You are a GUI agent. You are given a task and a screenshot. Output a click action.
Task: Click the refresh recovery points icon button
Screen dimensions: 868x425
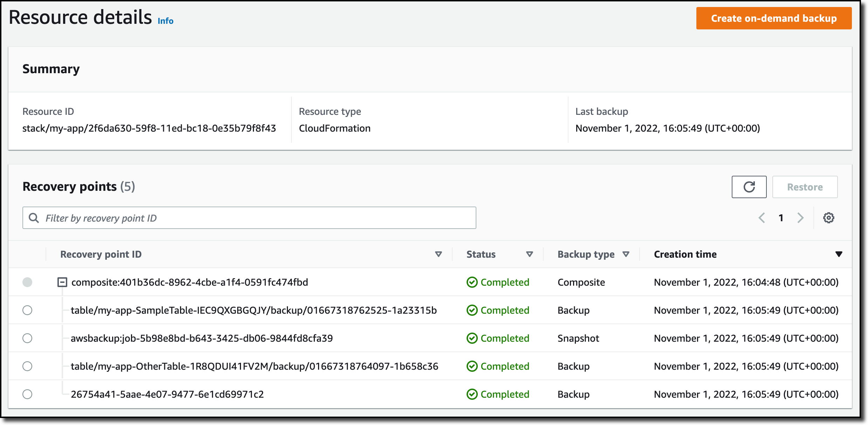[x=749, y=187]
